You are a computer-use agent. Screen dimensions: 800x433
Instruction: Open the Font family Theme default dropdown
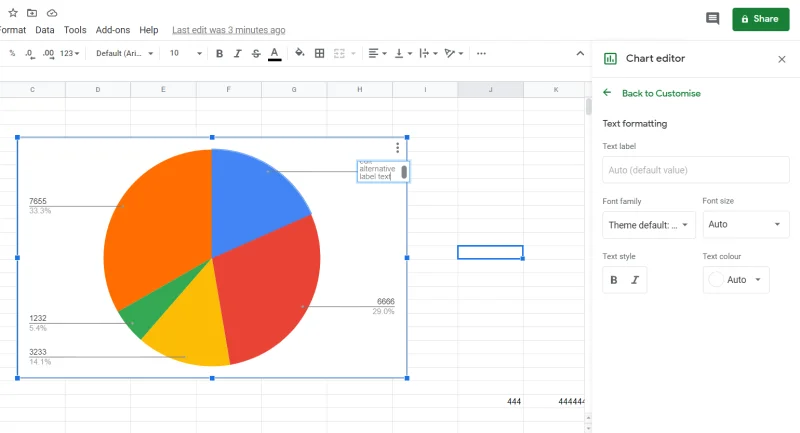[x=648, y=225]
